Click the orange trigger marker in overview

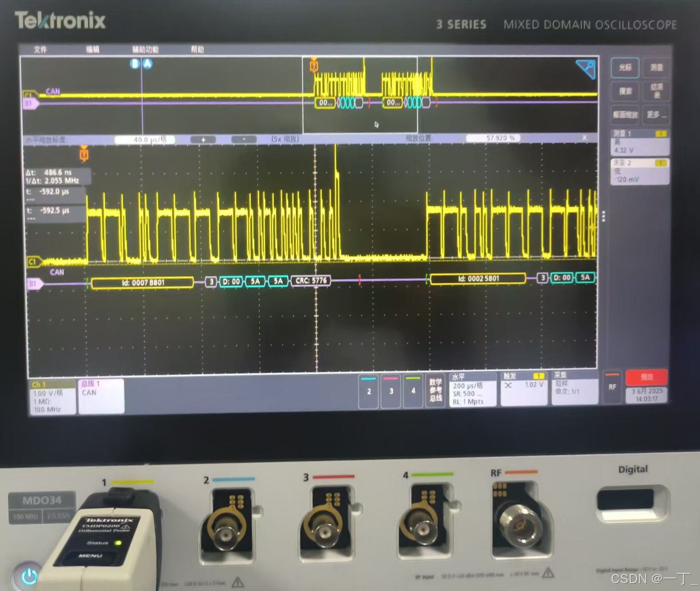pos(314,65)
